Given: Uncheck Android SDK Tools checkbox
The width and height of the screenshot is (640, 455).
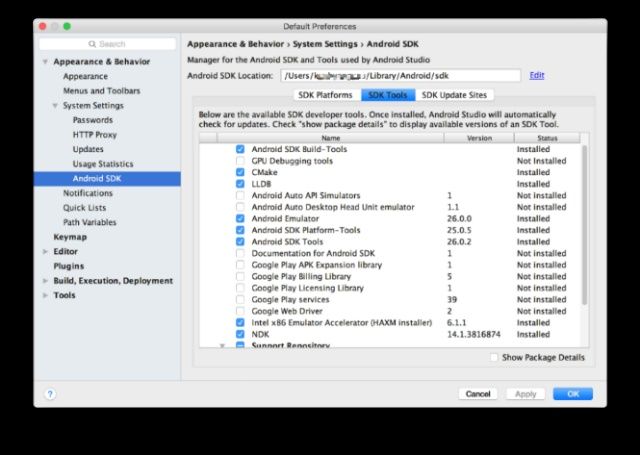Looking at the screenshot, I should tap(240, 242).
